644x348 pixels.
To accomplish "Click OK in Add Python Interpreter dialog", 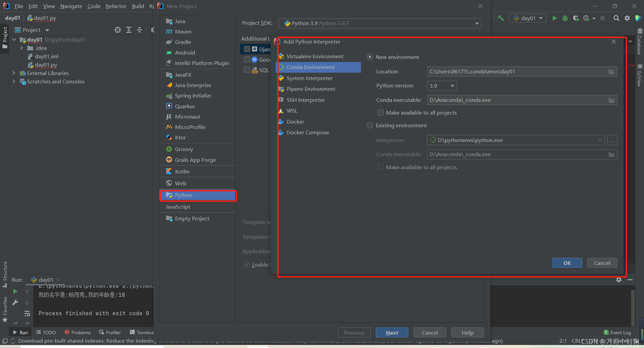I will click(x=567, y=263).
